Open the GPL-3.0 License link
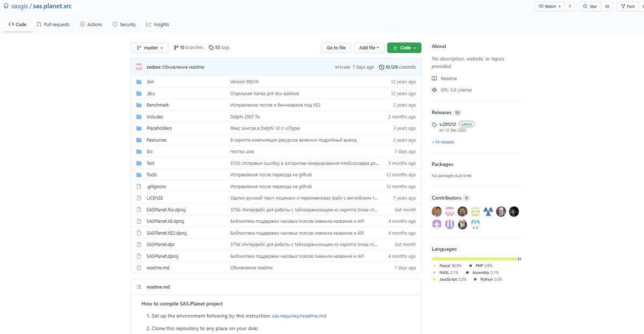644x334 pixels. tap(456, 90)
